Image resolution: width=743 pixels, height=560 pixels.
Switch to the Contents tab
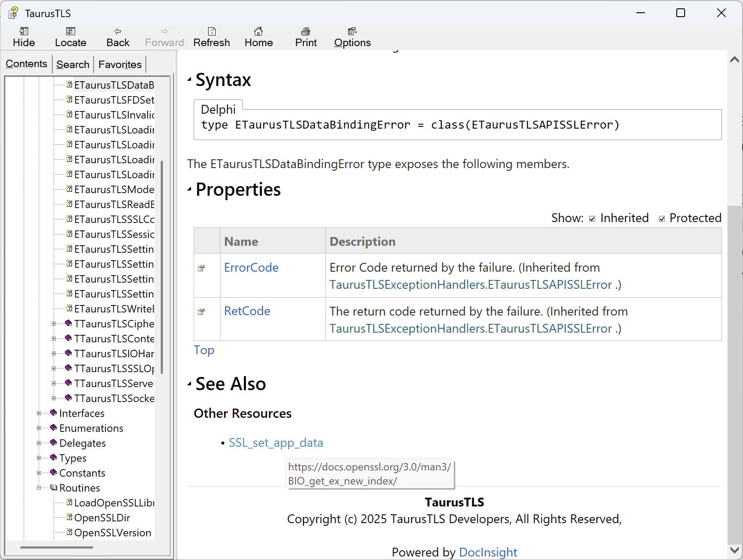26,64
